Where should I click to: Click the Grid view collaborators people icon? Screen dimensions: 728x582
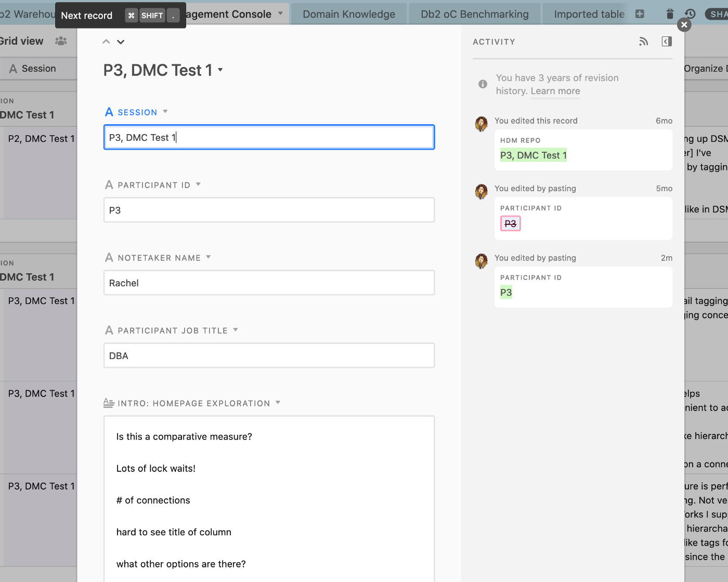coord(61,41)
